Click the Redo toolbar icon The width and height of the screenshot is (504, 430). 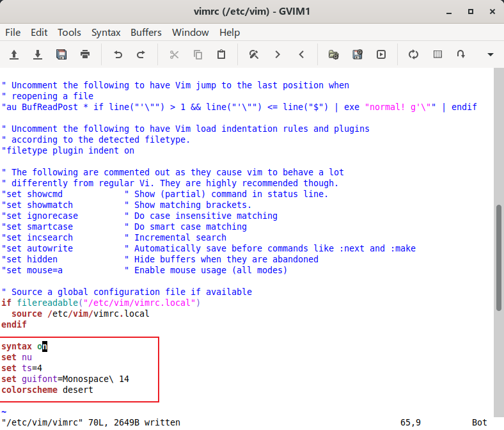coord(141,54)
